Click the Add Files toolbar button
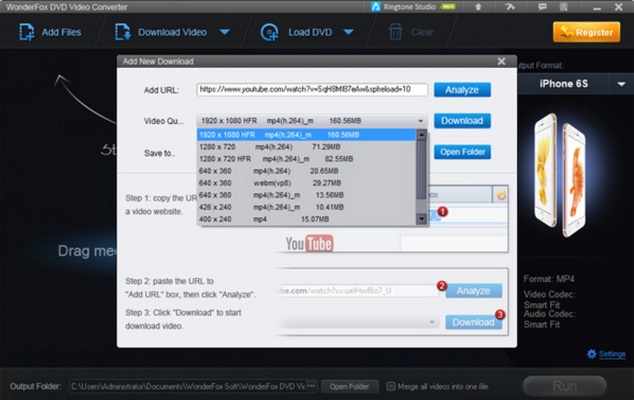The height and width of the screenshot is (400, 634). (50, 32)
